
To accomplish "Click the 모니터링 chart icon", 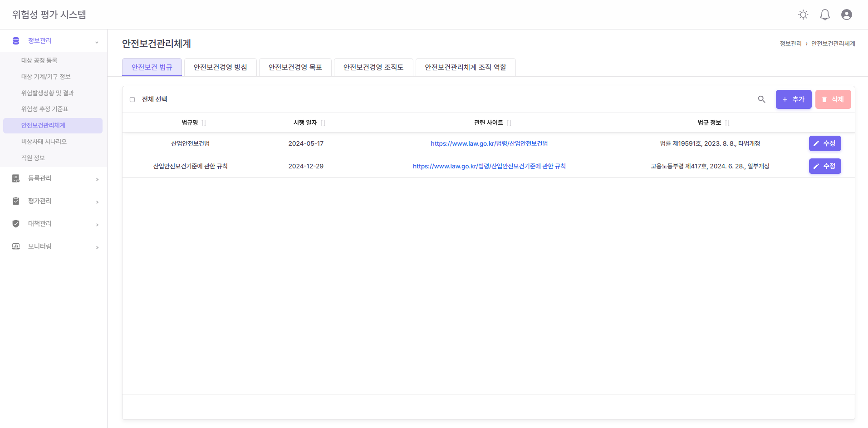I will pyautogui.click(x=16, y=246).
